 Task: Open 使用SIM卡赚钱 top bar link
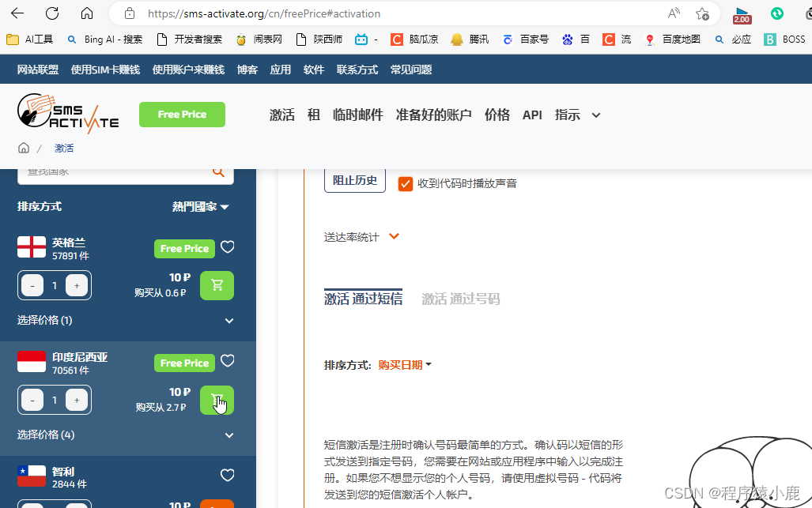pyautogui.click(x=106, y=70)
